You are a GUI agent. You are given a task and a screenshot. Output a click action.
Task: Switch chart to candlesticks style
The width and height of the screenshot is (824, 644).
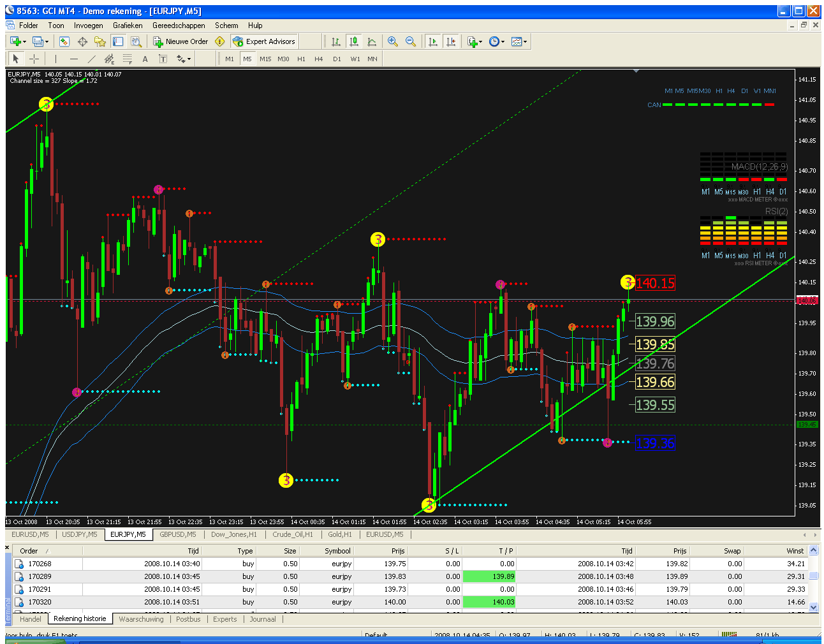point(354,41)
